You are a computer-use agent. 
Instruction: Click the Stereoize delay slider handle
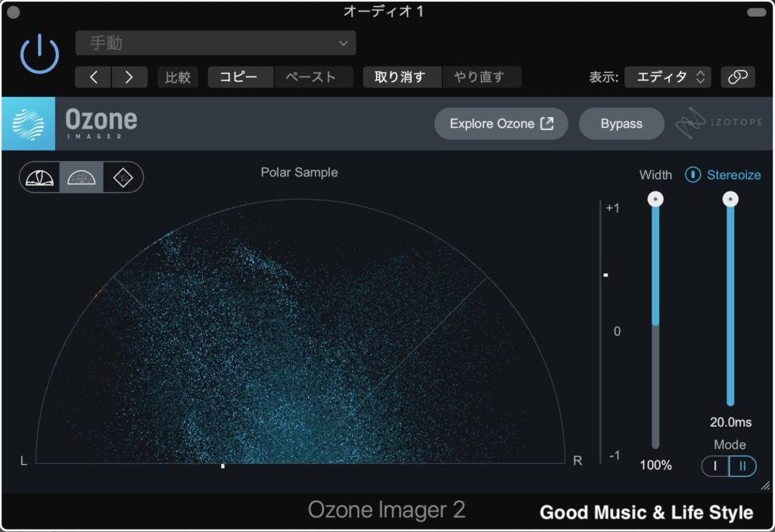pos(730,199)
